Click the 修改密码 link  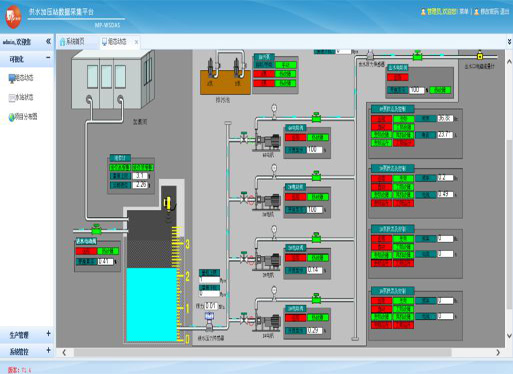tap(490, 12)
